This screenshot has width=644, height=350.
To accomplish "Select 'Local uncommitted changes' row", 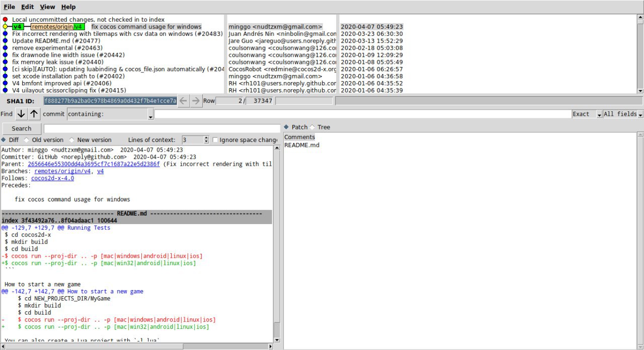I will (x=88, y=20).
